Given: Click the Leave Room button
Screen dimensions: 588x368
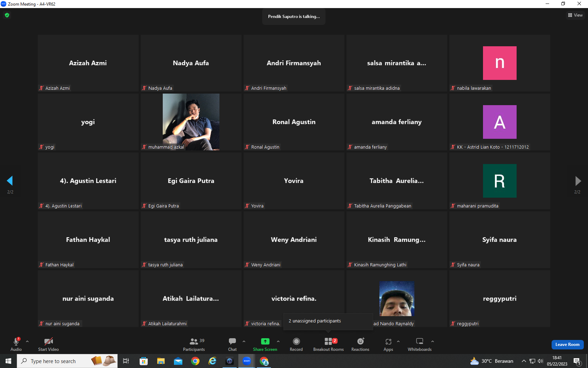Looking at the screenshot, I should [567, 345].
